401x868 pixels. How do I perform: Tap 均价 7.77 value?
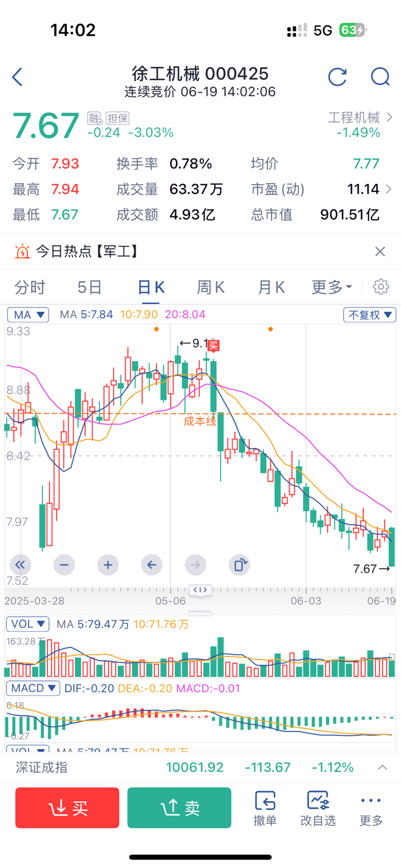(366, 164)
